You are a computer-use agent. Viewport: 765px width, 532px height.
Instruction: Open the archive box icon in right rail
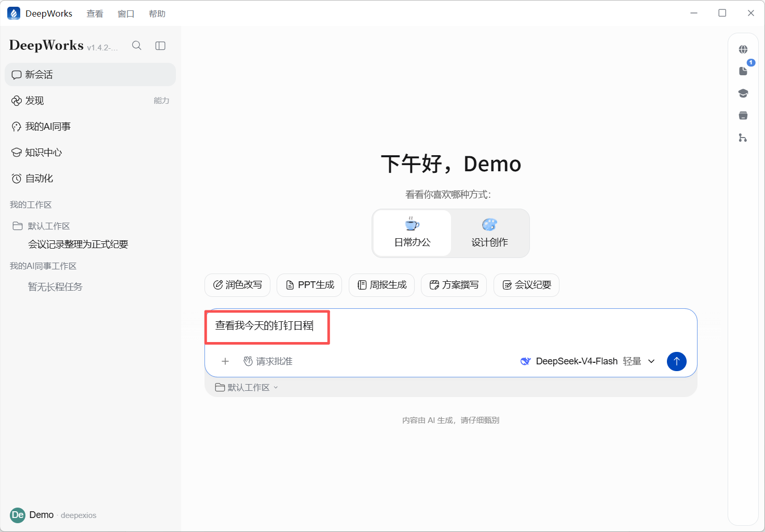pyautogui.click(x=743, y=115)
